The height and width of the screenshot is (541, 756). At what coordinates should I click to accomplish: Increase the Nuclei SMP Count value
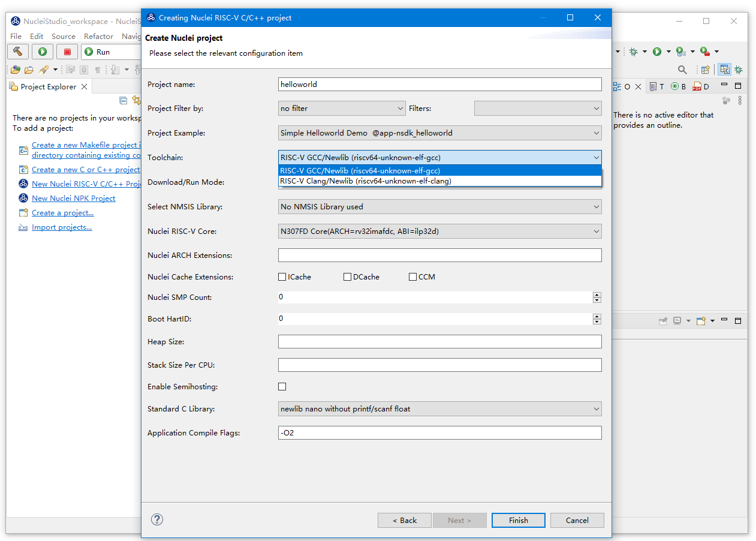[597, 294]
